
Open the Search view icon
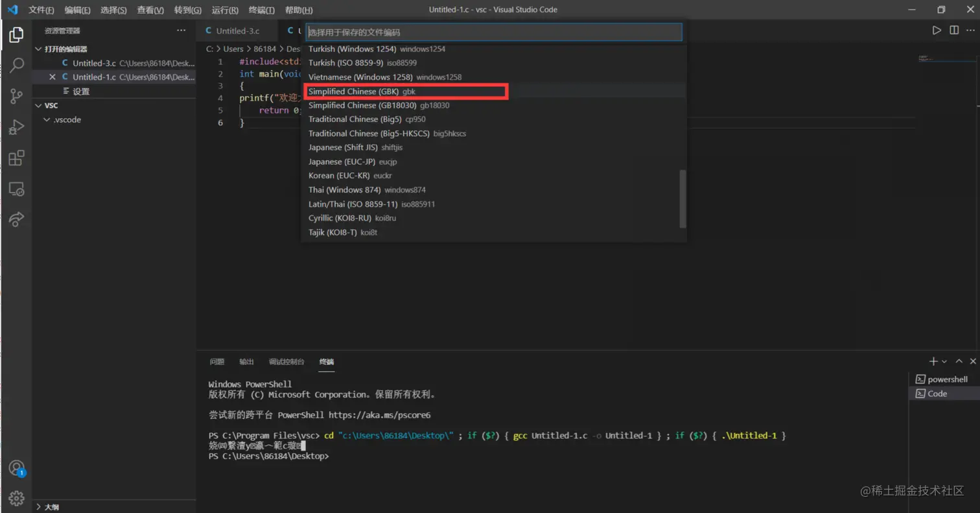tap(16, 65)
